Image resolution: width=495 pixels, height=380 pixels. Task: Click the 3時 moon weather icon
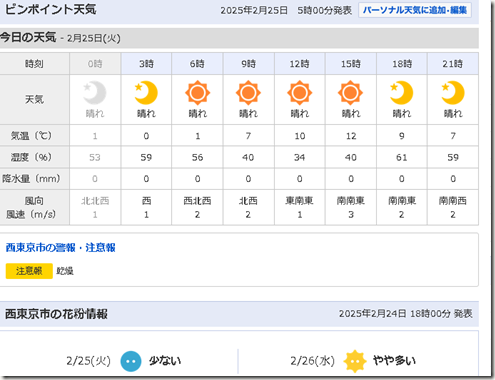click(146, 92)
